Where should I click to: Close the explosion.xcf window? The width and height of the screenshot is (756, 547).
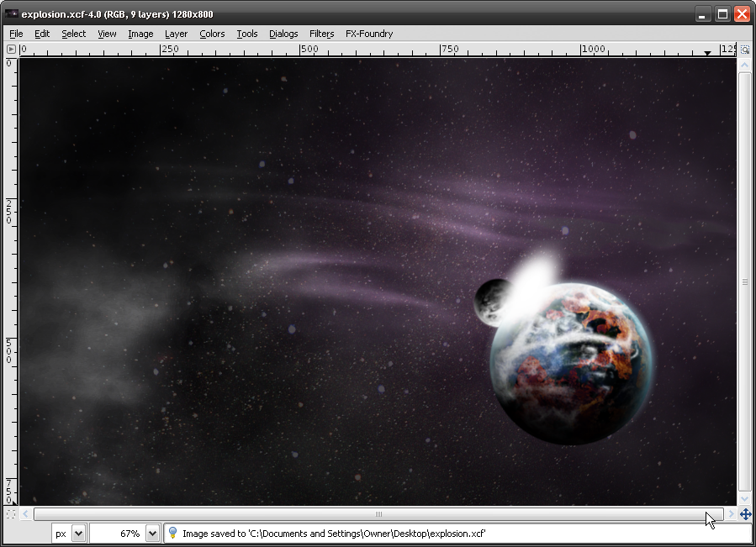pos(742,14)
